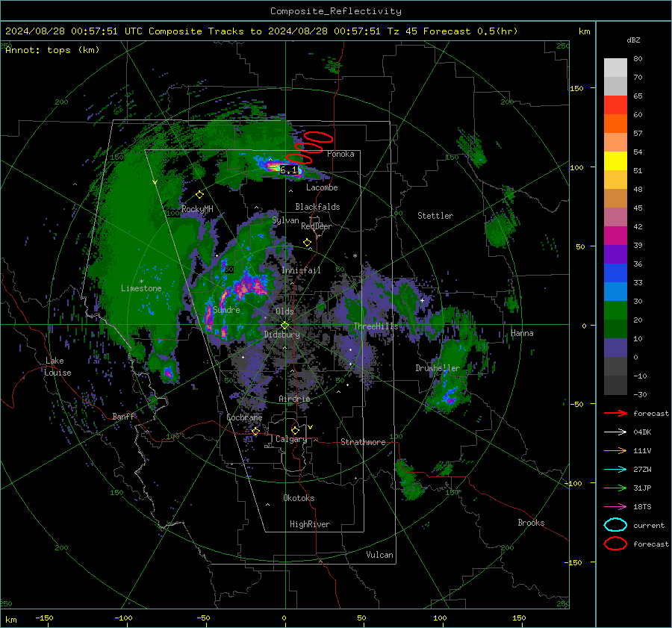672x628 pixels.
Task: Select the ThreeHills town label
Action: (376, 326)
